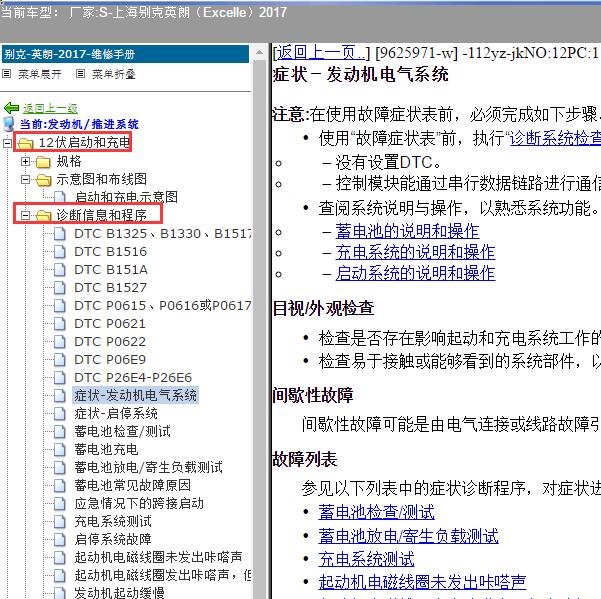Collapse the 示意图和布线图 tree node
The width and height of the screenshot is (601, 599).
(25, 179)
